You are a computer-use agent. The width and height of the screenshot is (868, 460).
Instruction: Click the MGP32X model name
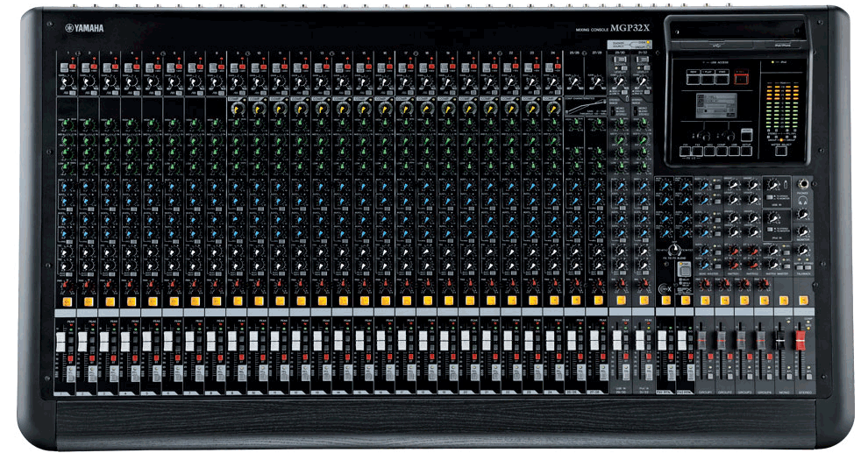point(630,28)
